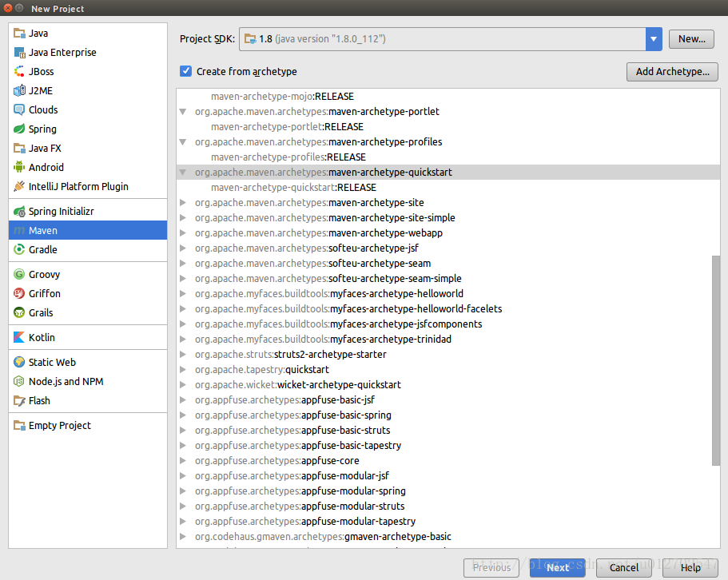Click the Maven icon in sidebar

point(19,231)
